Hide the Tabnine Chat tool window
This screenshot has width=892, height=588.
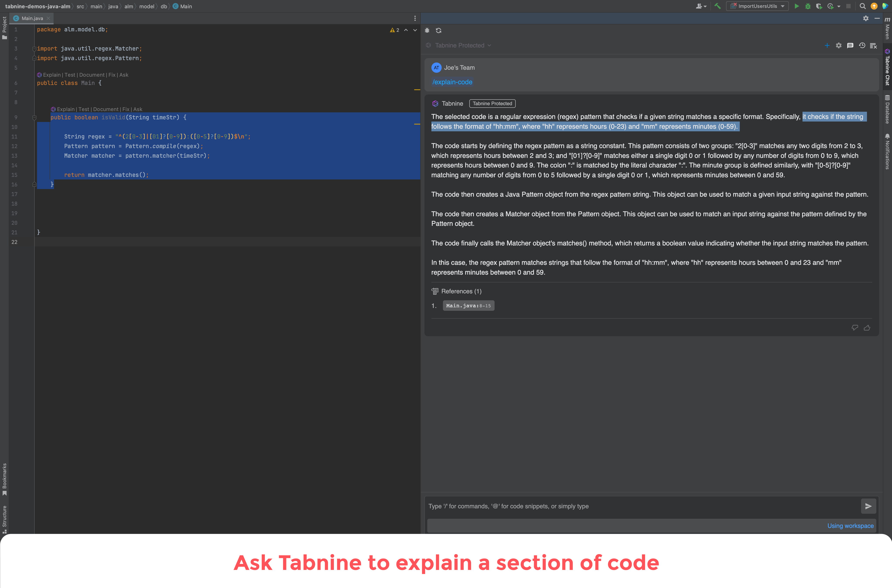(x=877, y=18)
